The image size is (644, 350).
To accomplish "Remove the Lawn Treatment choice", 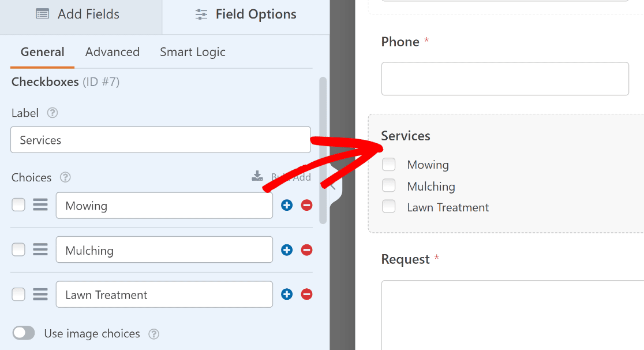I will [306, 294].
